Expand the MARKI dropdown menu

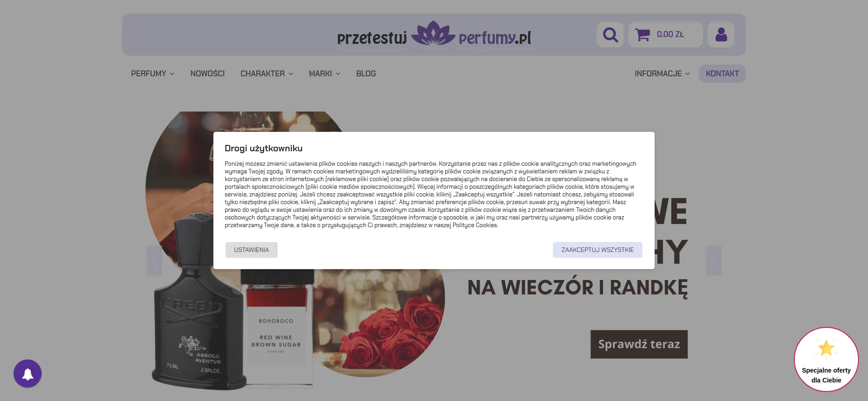[325, 74]
